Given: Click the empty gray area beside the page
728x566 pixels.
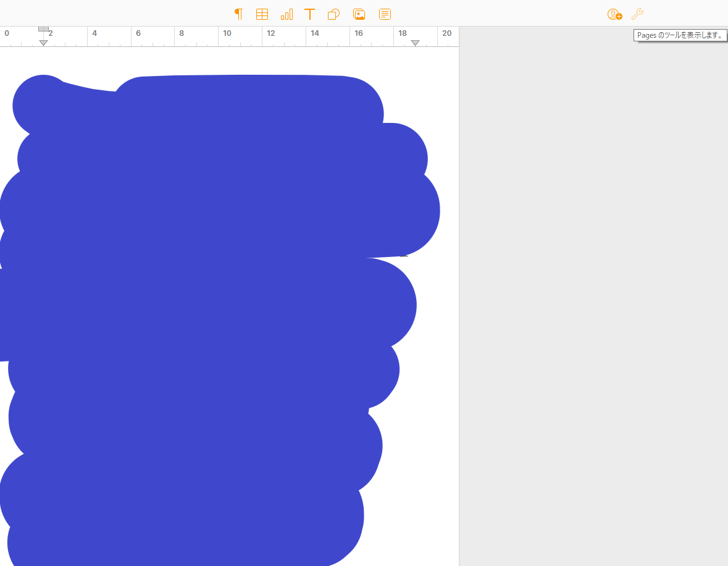Looking at the screenshot, I should [593, 309].
